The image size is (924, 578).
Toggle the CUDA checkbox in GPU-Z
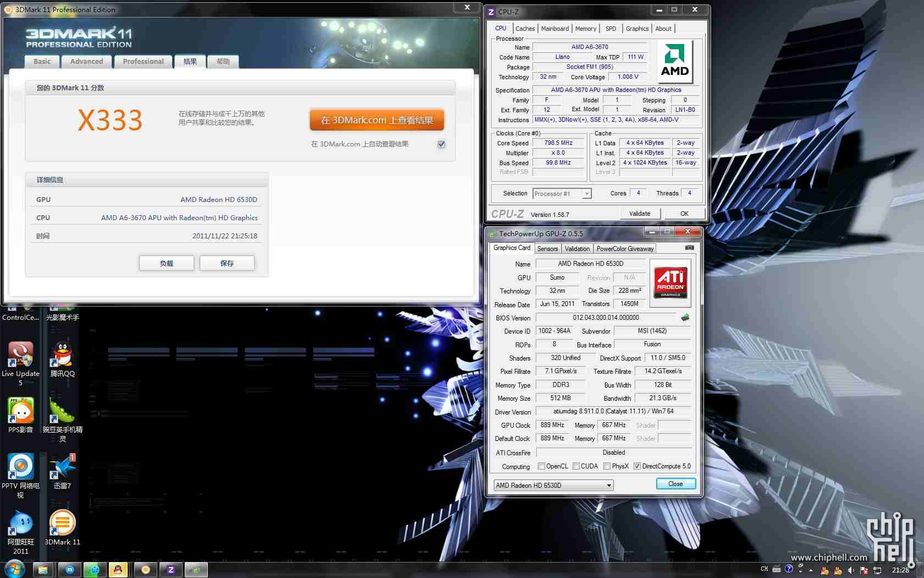click(x=576, y=466)
